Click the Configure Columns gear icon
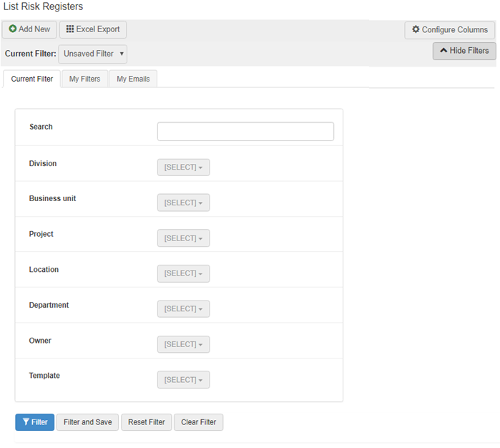This screenshot has width=500, height=448. (x=416, y=30)
